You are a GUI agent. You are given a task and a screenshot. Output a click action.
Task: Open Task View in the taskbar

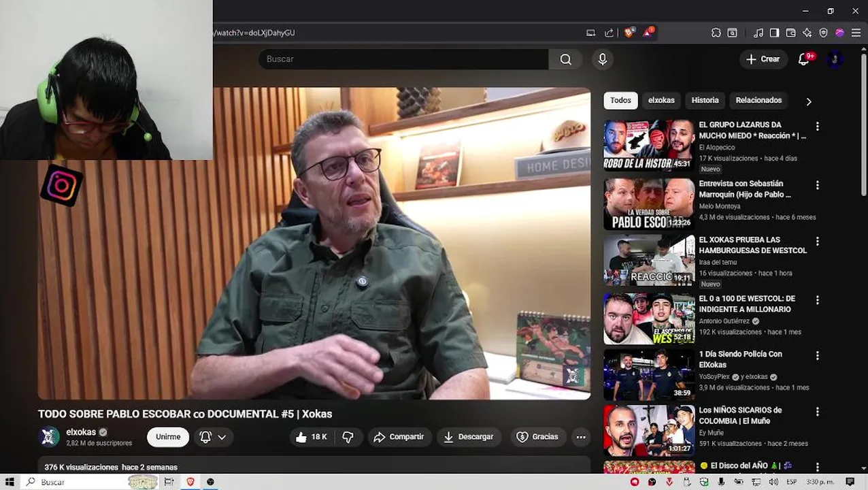[169, 482]
